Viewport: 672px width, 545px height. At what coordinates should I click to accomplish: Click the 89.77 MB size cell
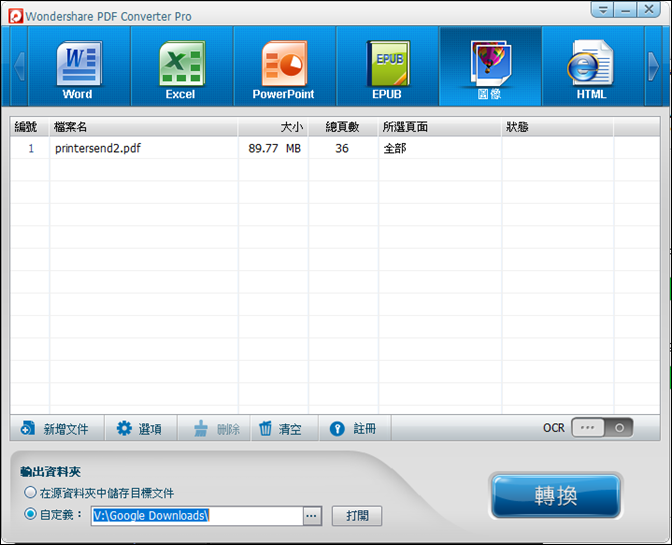(x=274, y=148)
